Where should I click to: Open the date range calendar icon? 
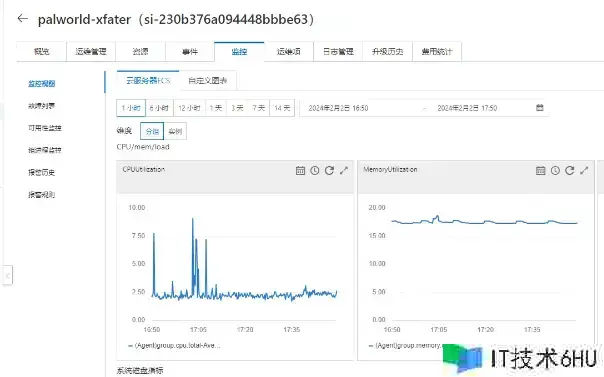(x=540, y=108)
